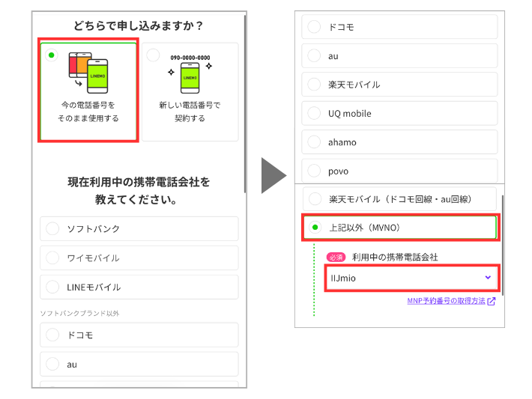Select 楽天モバイル（ドコモ回線・au回線）option
Viewport: 532px width, 399px height.
click(x=399, y=199)
